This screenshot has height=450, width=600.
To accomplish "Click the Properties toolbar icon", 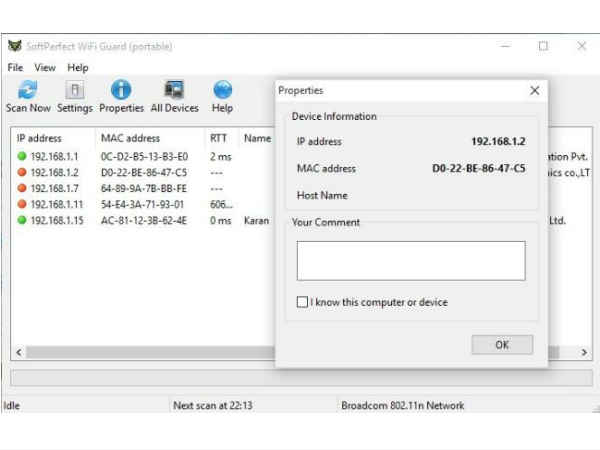I will (x=121, y=90).
